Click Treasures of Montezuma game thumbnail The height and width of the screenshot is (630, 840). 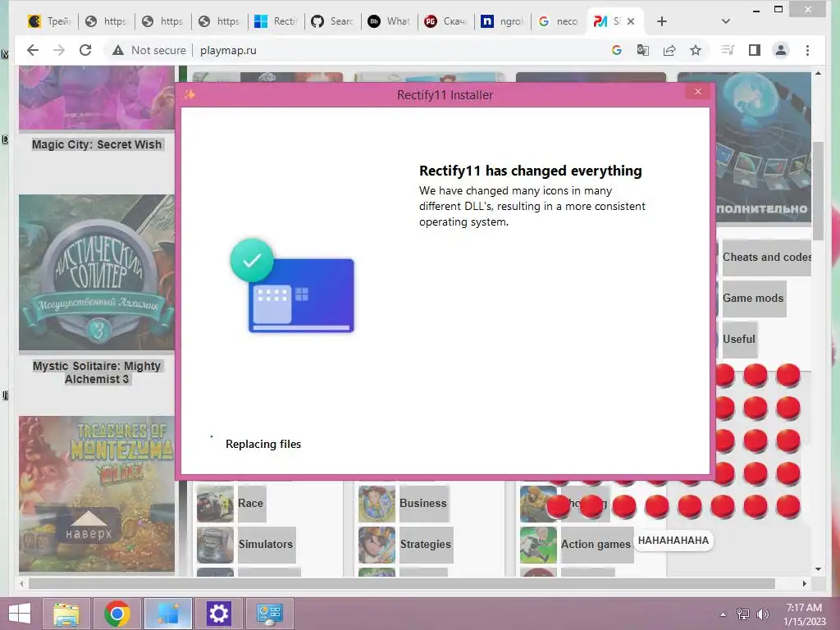coord(97,493)
